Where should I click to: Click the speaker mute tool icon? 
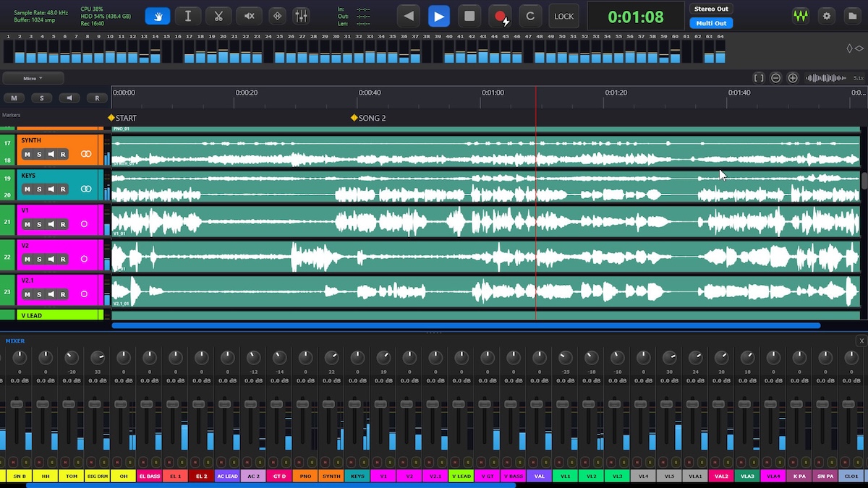pos(249,16)
